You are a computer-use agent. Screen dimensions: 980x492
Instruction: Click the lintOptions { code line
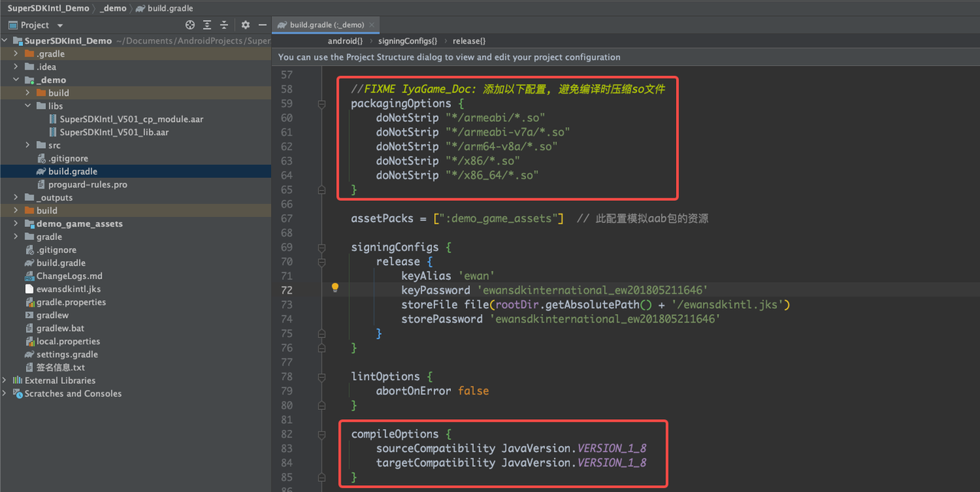(391, 376)
